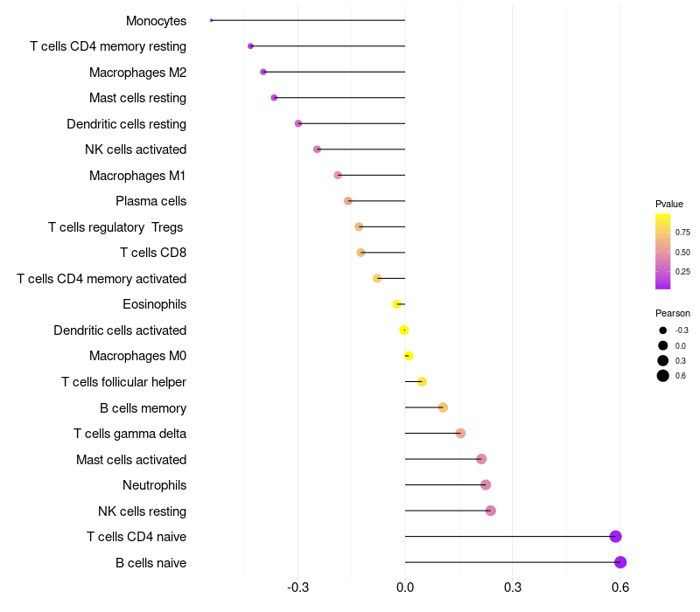Click the Eosinophils yellow dot

click(x=397, y=304)
